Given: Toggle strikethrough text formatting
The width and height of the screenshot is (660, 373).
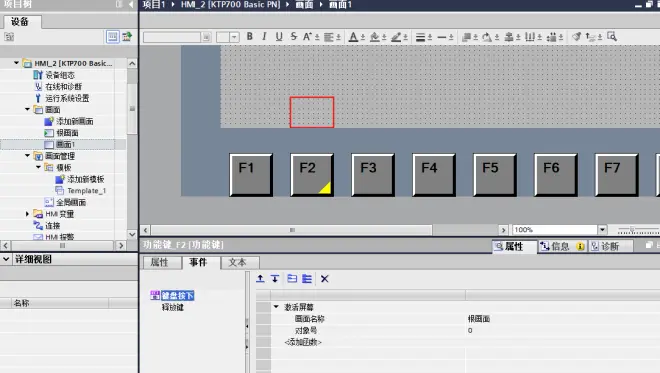Looking at the screenshot, I should click(293, 37).
